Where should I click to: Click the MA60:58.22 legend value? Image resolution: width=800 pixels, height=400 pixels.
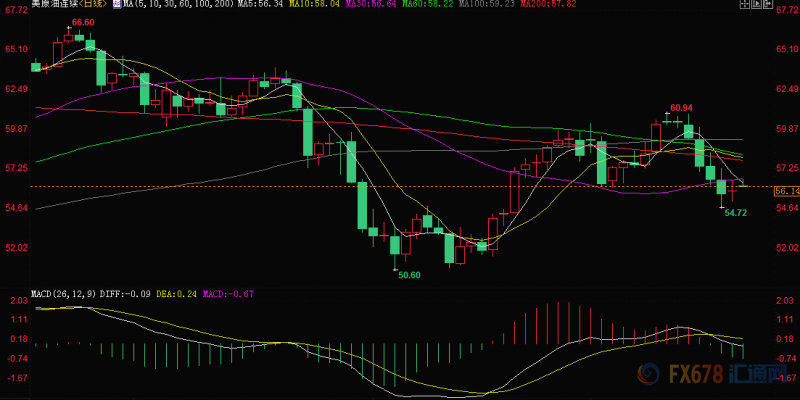(427, 4)
